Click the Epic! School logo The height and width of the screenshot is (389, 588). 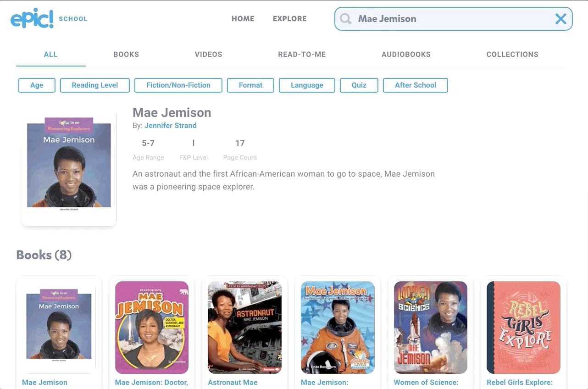tap(49, 18)
